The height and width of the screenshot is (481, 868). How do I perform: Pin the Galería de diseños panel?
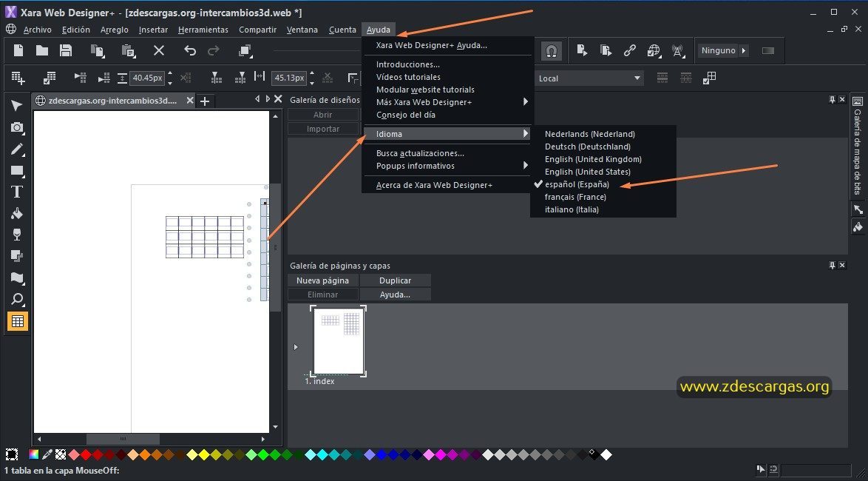[x=832, y=100]
